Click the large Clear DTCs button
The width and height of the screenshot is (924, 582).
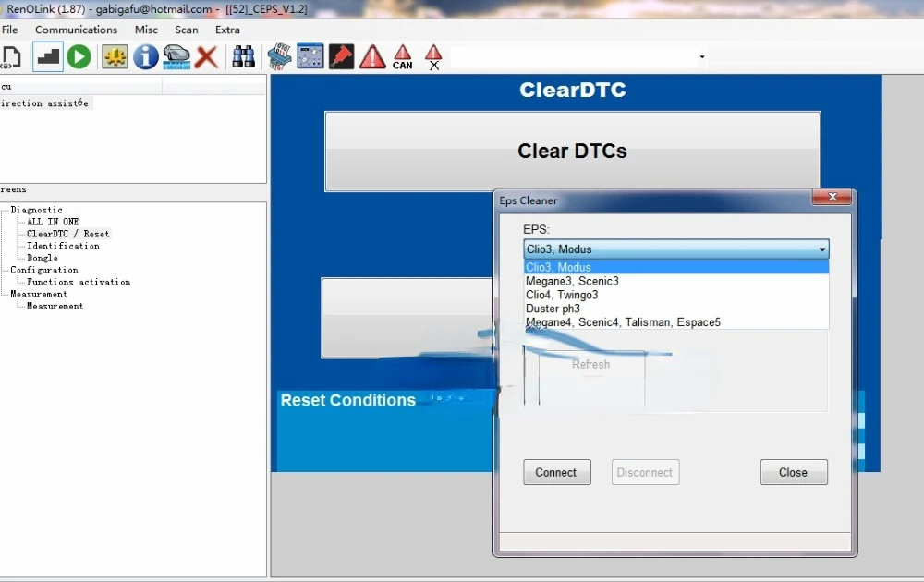click(572, 151)
